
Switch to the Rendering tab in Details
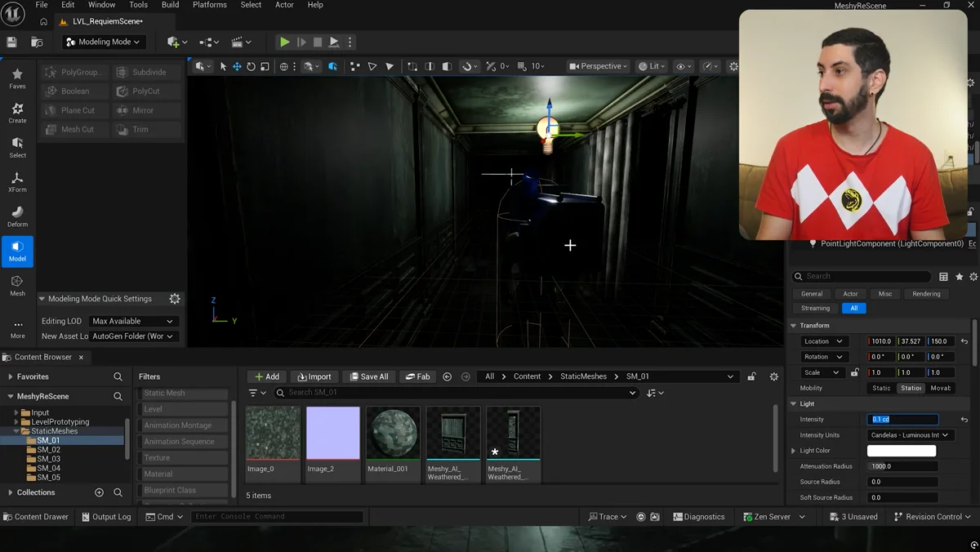[x=926, y=293]
